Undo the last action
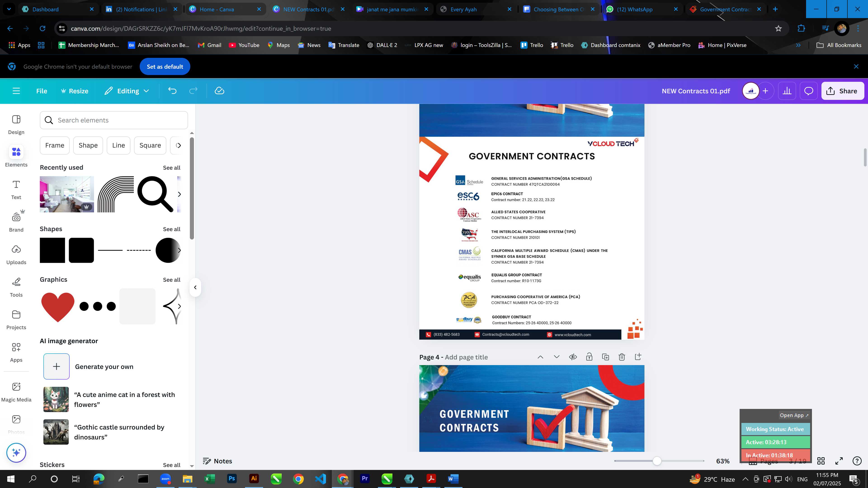The image size is (868, 488). click(x=172, y=91)
